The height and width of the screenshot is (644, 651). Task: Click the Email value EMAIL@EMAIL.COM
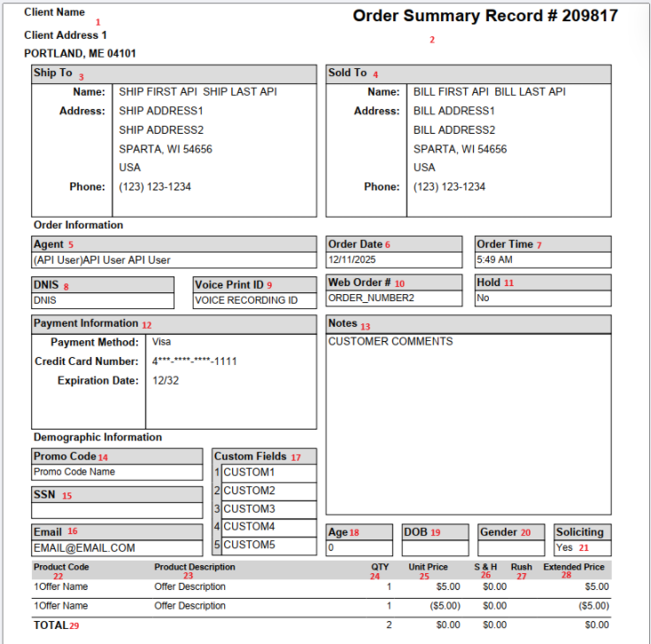[117, 548]
